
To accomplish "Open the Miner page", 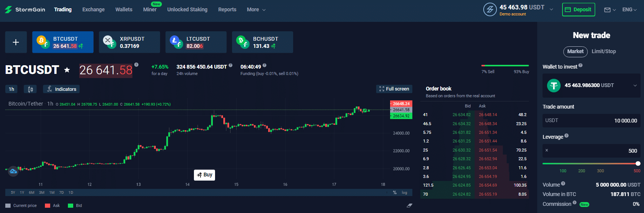I will pyautogui.click(x=150, y=9).
